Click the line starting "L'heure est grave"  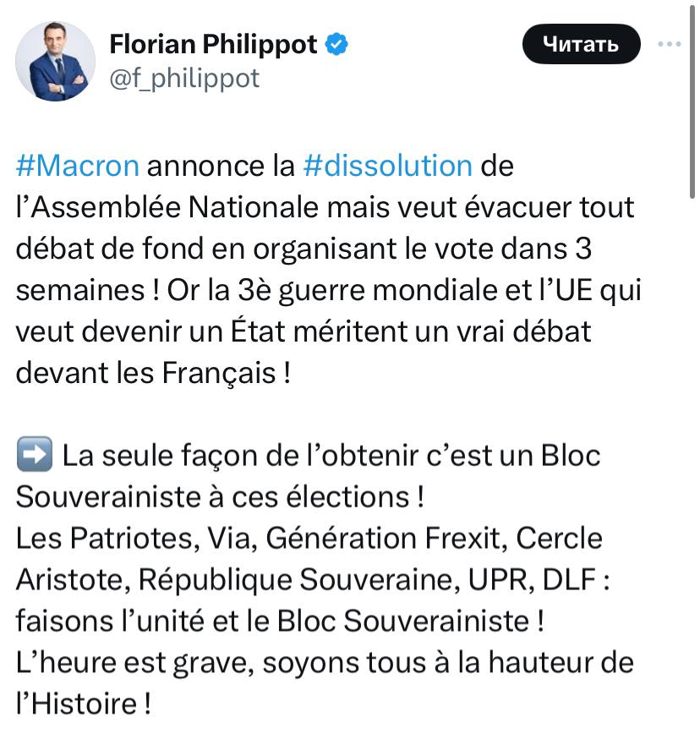pos(325,662)
